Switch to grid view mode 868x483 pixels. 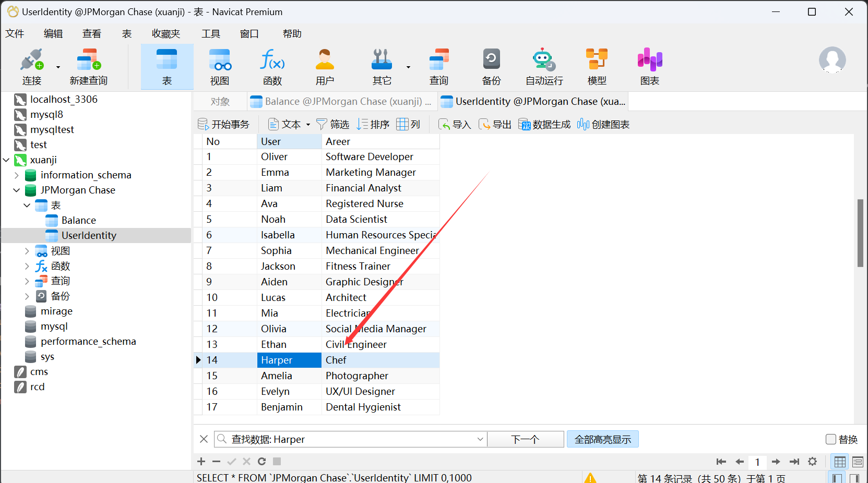[840, 462]
